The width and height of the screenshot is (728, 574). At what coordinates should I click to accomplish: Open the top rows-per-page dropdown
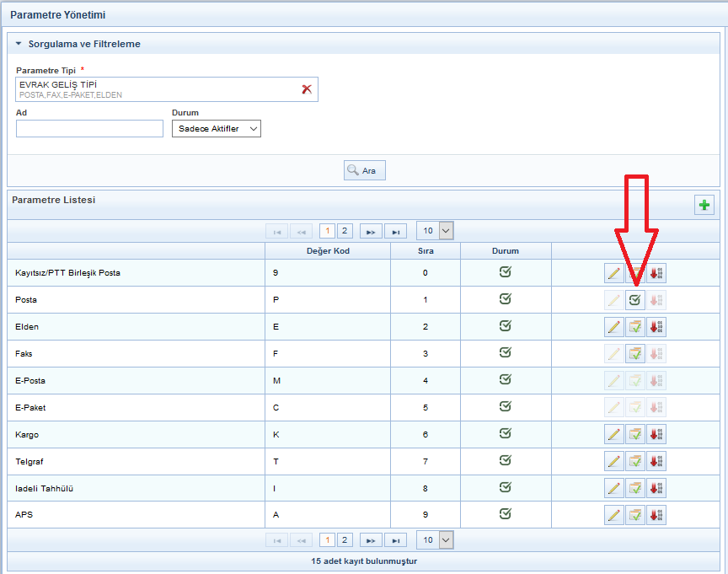[x=436, y=231]
